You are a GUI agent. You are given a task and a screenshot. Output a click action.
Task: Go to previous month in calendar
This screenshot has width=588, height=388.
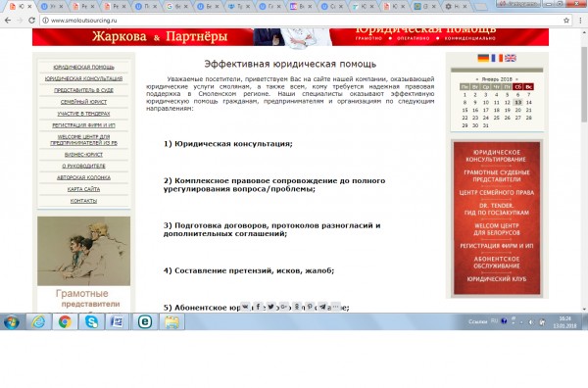(x=477, y=79)
